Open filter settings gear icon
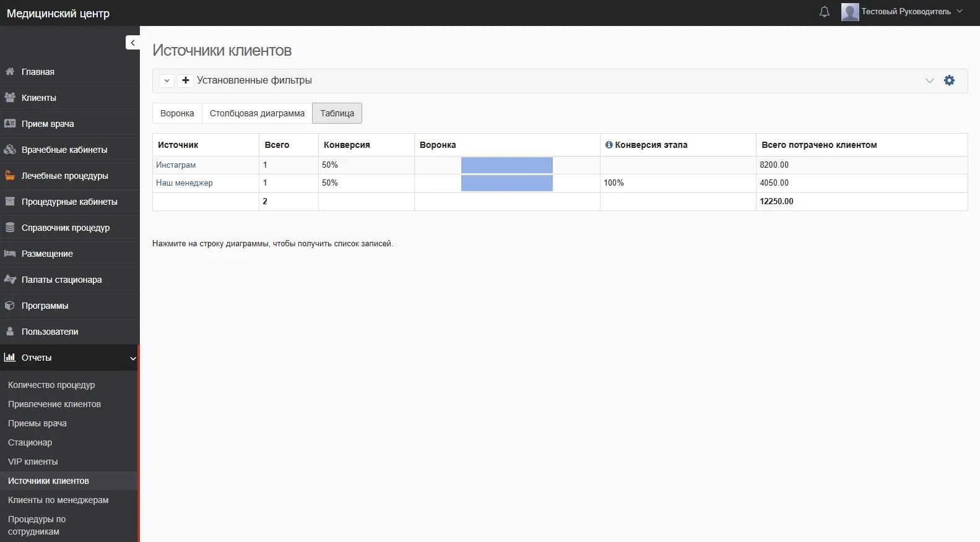Viewport: 980px width, 542px height. tap(949, 80)
